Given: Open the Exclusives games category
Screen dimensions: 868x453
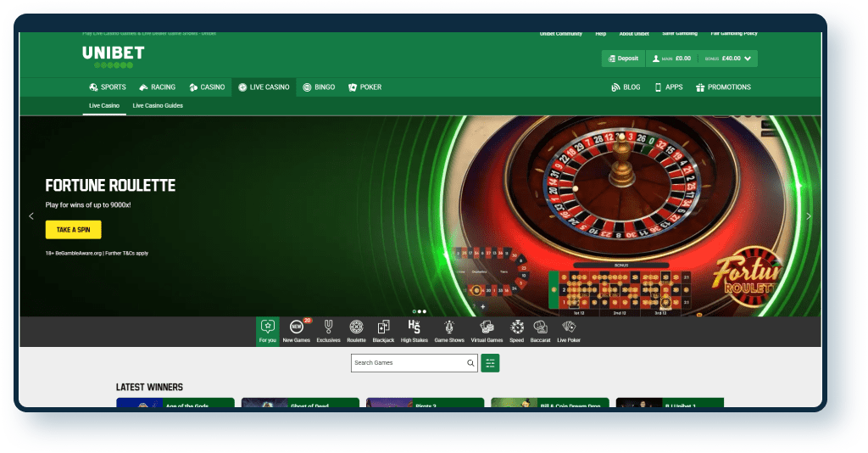Looking at the screenshot, I should tap(328, 331).
